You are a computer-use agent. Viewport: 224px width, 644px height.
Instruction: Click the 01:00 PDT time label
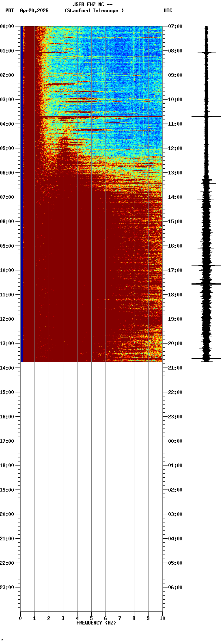click(7, 51)
